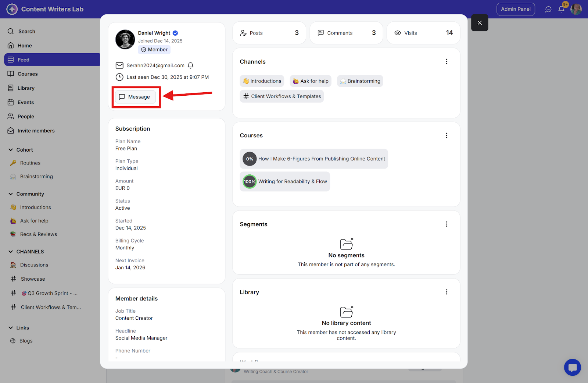Click the email envelope icon
Image resolution: width=588 pixels, height=383 pixels.
(119, 65)
